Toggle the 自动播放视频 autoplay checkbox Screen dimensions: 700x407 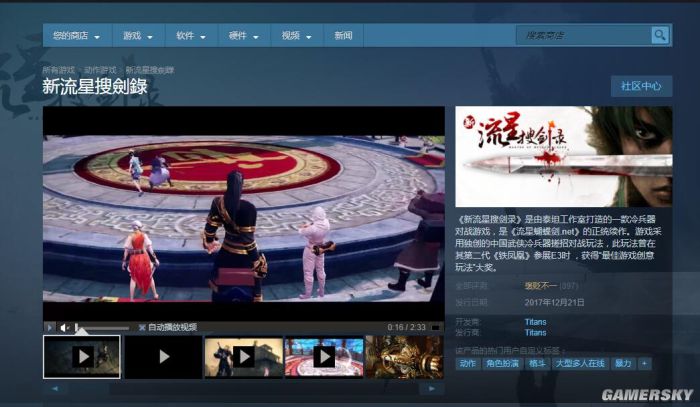tap(142, 328)
